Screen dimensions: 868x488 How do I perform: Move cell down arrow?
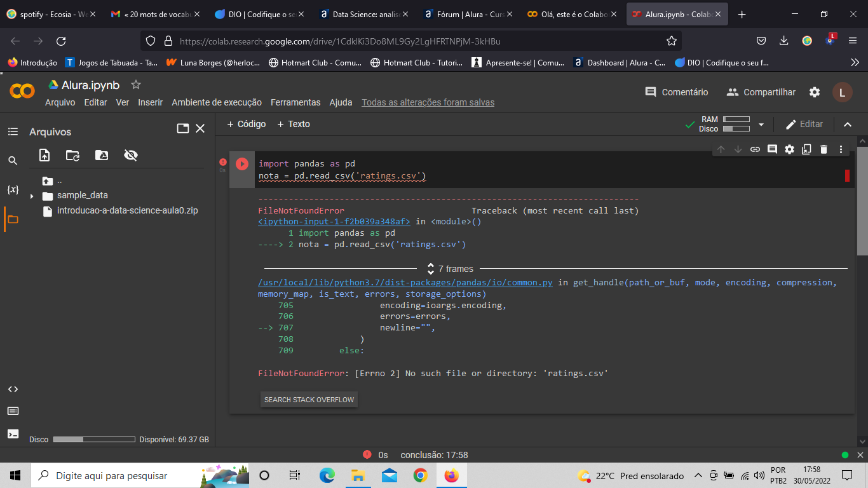point(738,149)
